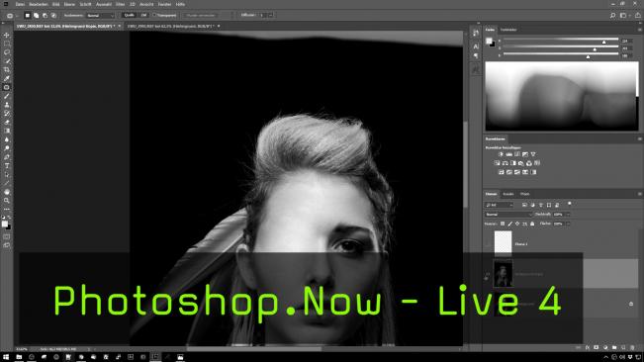Open the Diffusion value dropdown
Image resolution: width=644 pixels, height=362 pixels.
tap(271, 15)
